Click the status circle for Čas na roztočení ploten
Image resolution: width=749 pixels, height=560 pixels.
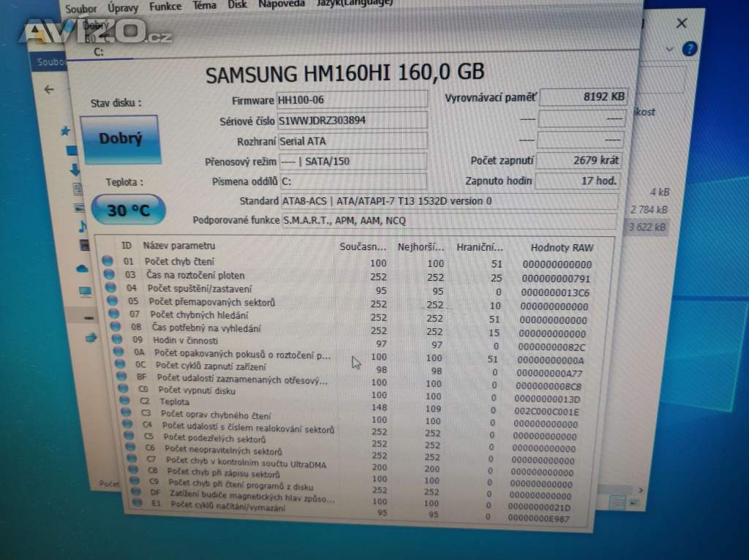[109, 274]
